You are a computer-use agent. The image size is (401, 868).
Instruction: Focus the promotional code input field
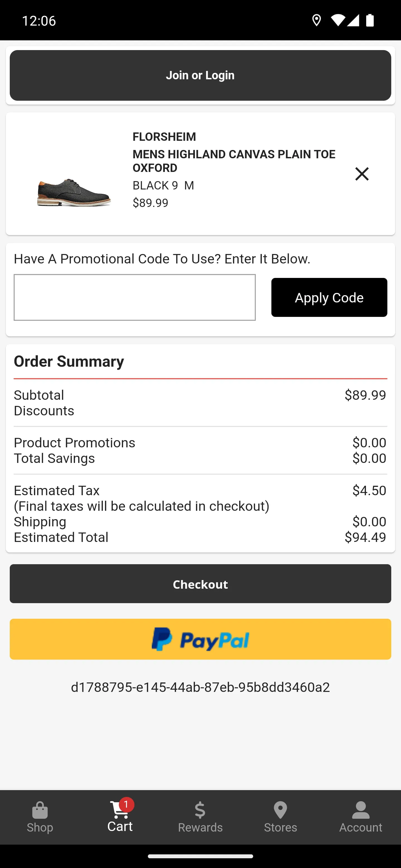click(x=135, y=297)
